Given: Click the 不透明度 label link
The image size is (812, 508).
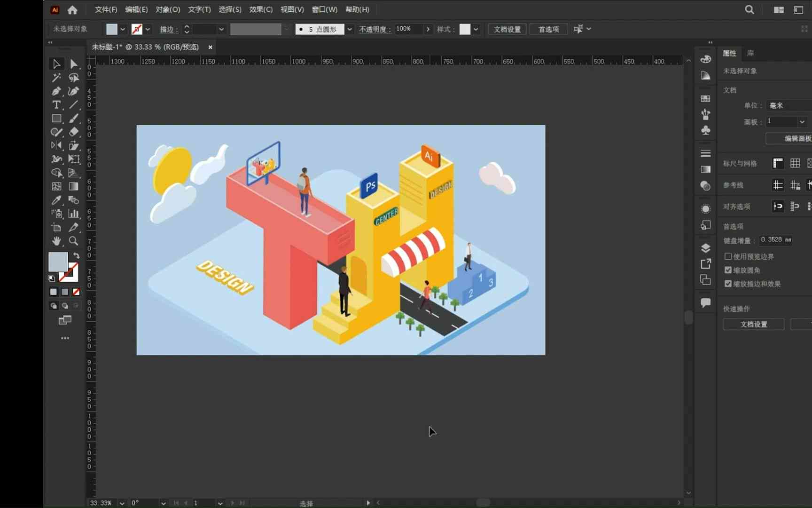Looking at the screenshot, I should pyautogui.click(x=375, y=29).
